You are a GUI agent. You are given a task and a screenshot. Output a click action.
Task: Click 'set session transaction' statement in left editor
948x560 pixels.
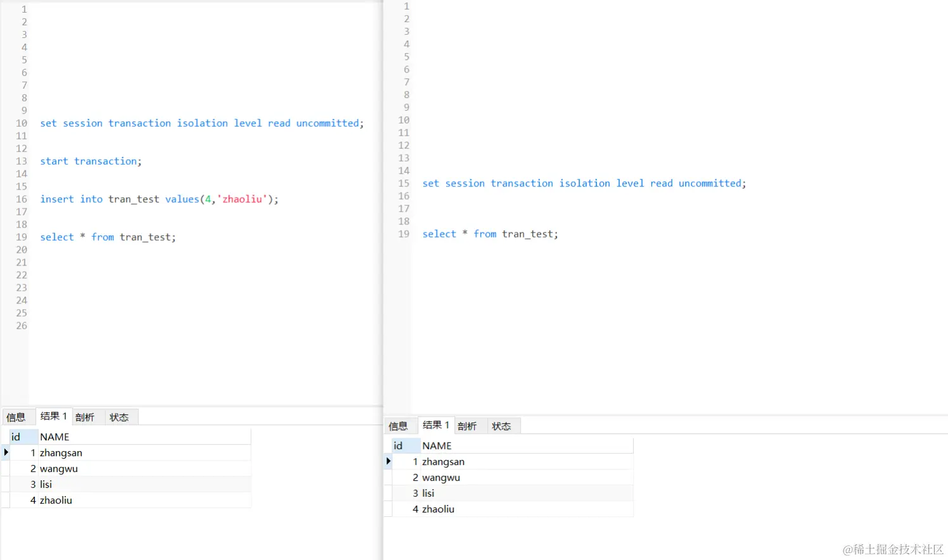202,124
